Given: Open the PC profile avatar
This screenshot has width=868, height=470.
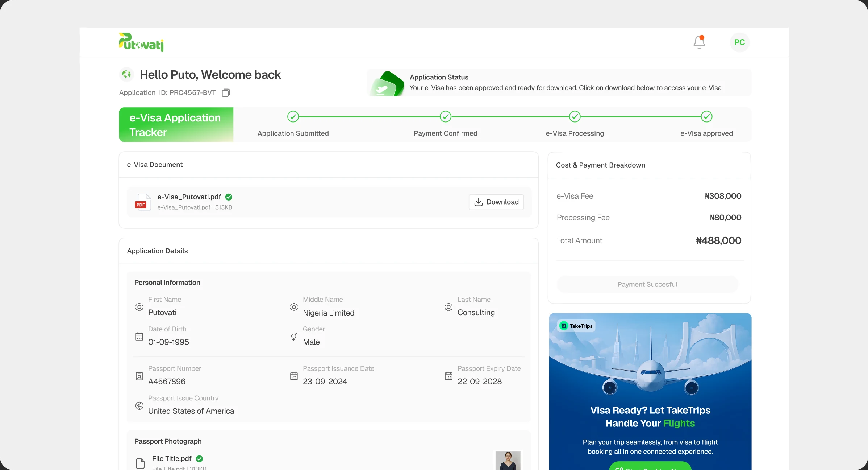Looking at the screenshot, I should coord(739,42).
